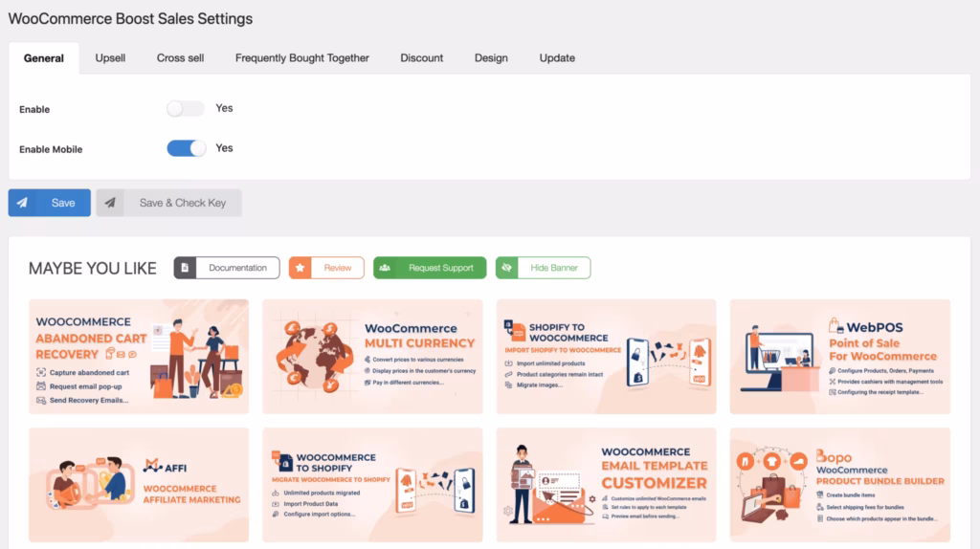The image size is (980, 549).
Task: Go to Frequently Bought Together tab
Action: pos(301,58)
